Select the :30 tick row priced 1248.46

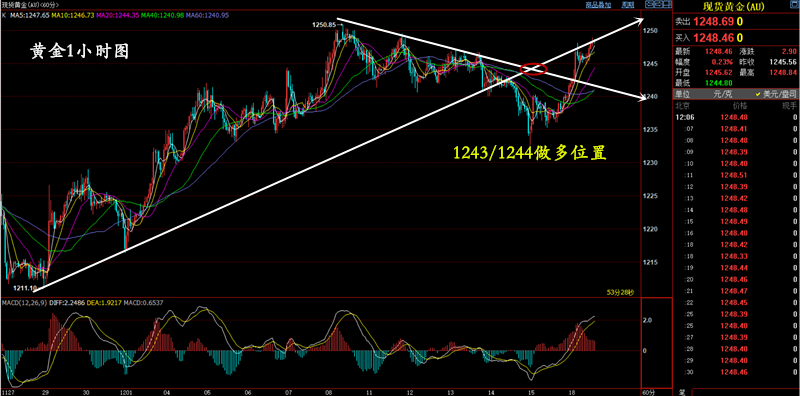pos(737,372)
